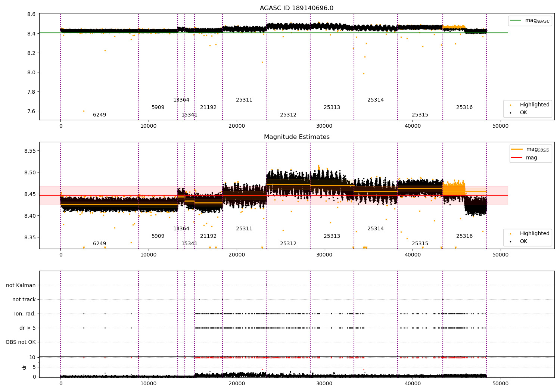Click obsid label '25312' in top plot
The image size is (560, 392).
288,115
